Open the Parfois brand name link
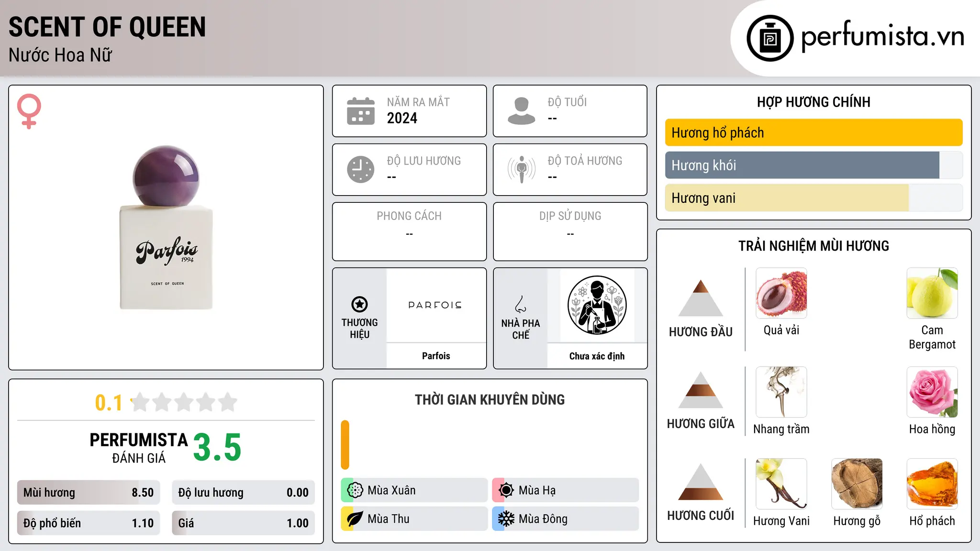The height and width of the screenshot is (551, 980). [436, 356]
